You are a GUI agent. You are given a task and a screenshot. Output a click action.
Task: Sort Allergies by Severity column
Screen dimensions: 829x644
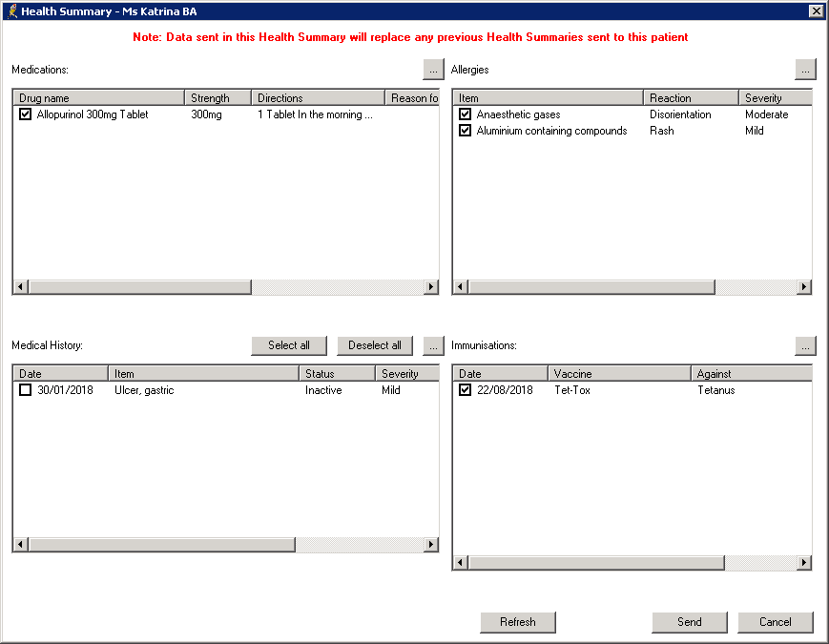775,98
